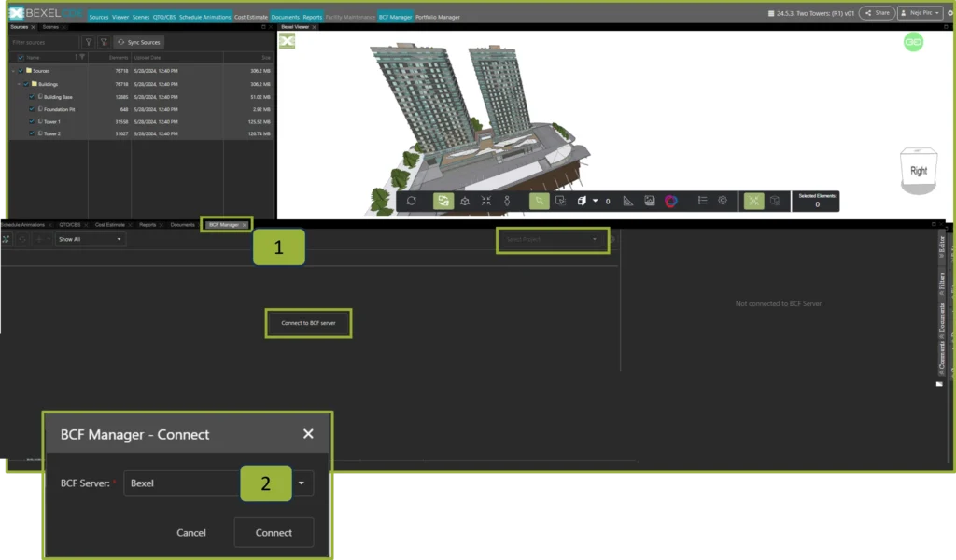This screenshot has height=560, width=956.
Task: Click the Bexel logo icon in the viewer
Action: coord(288,41)
